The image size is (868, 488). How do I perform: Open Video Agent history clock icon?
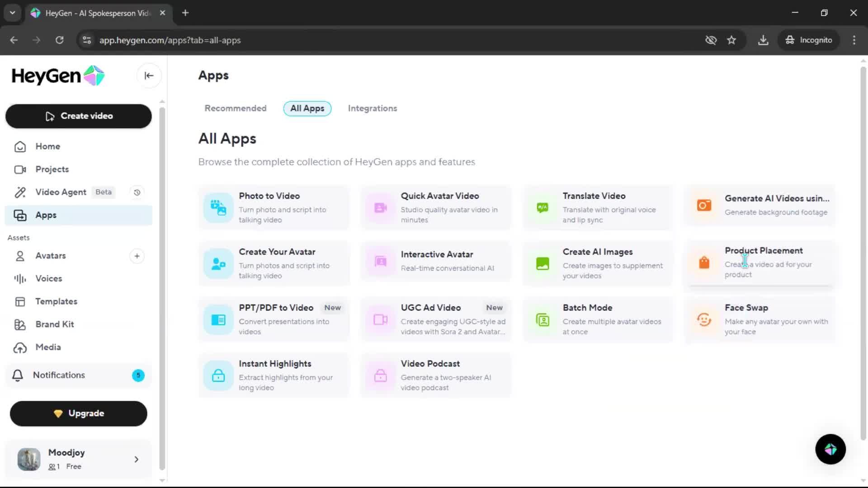point(137,192)
